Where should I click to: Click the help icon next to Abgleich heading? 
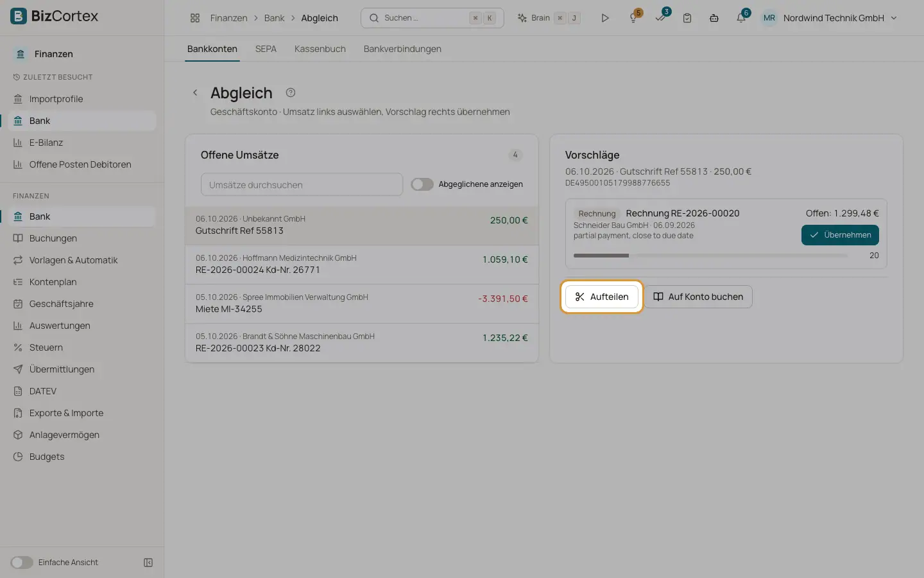click(291, 92)
